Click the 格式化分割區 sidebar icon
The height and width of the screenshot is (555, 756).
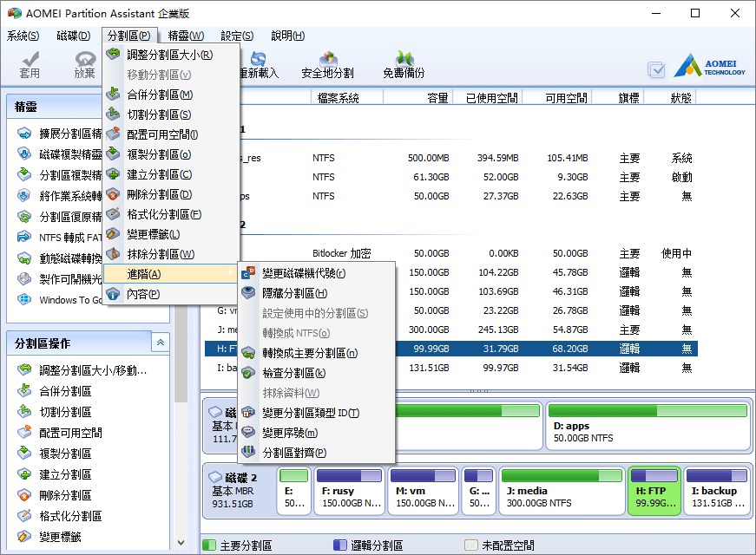click(24, 516)
